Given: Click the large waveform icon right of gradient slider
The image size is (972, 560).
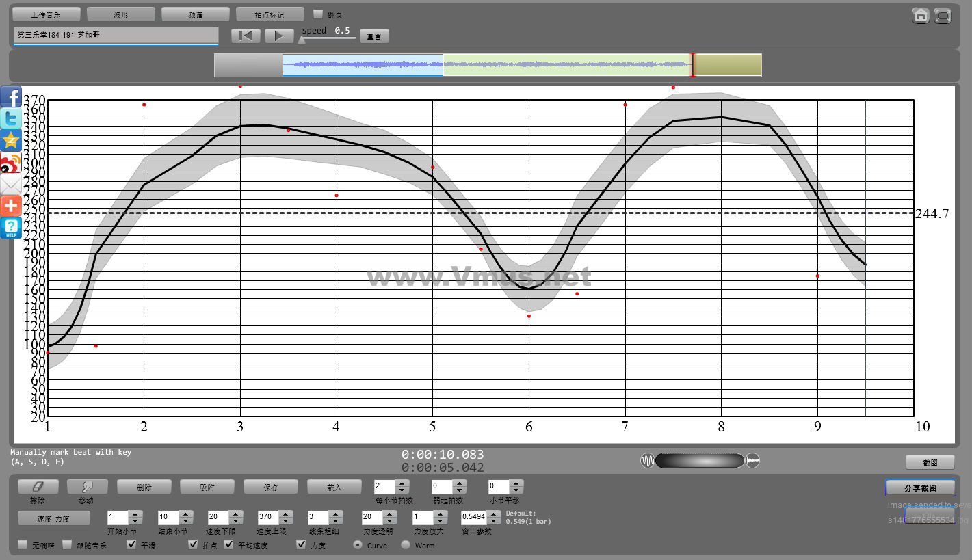Looking at the screenshot, I should pyautogui.click(x=752, y=461).
